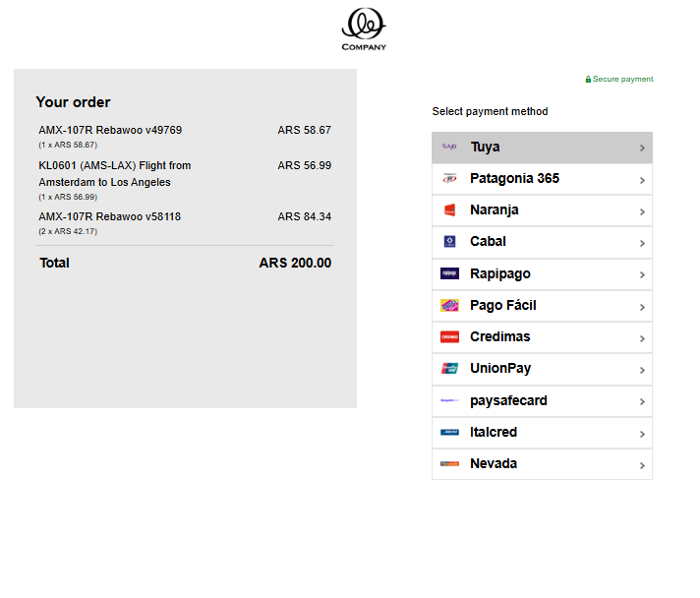Click the Patagonia 365 logo icon
700x598 pixels.
pyautogui.click(x=449, y=179)
